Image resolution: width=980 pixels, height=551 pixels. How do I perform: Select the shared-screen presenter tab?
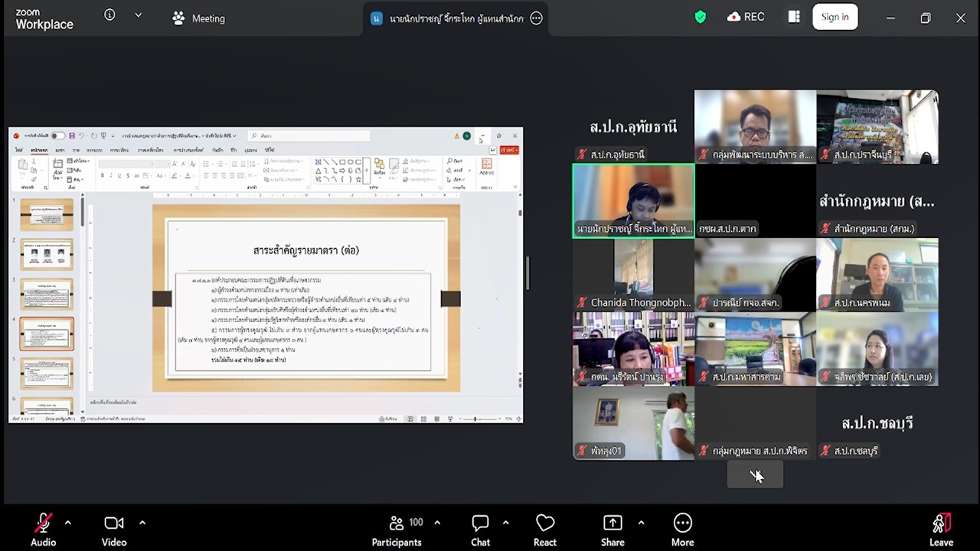[x=448, y=18]
